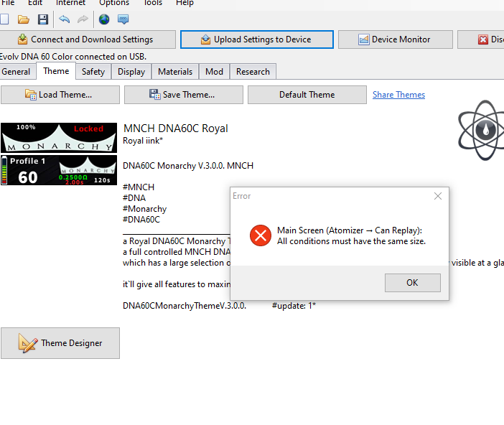Open the Options menu
Image resolution: width=504 pixels, height=425 pixels.
pyautogui.click(x=114, y=3)
